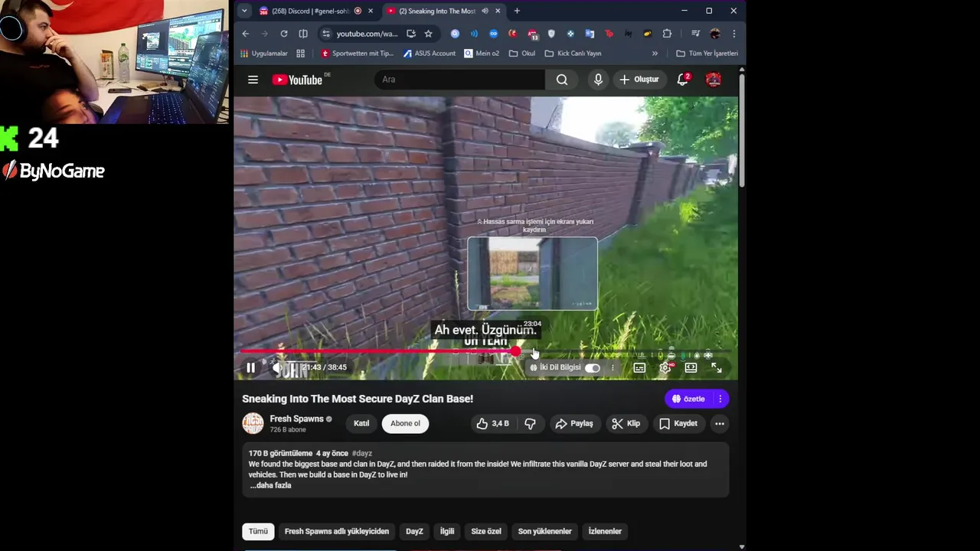Screen dimensions: 980x551
Task: Open Tüm Yer İşaretleri folder
Action: tap(707, 54)
